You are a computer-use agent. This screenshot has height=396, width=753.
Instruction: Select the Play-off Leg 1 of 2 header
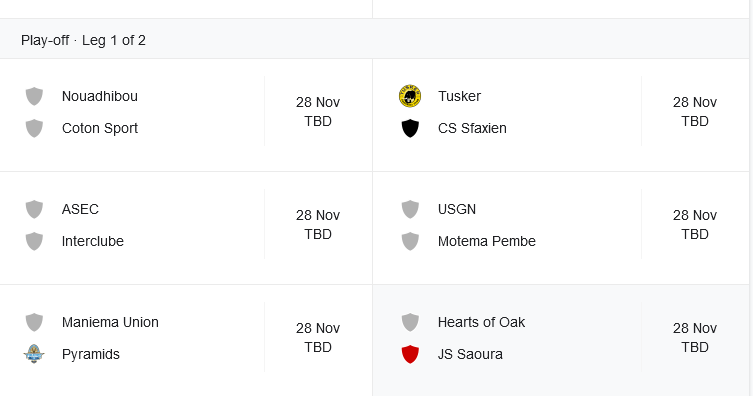[x=83, y=40]
